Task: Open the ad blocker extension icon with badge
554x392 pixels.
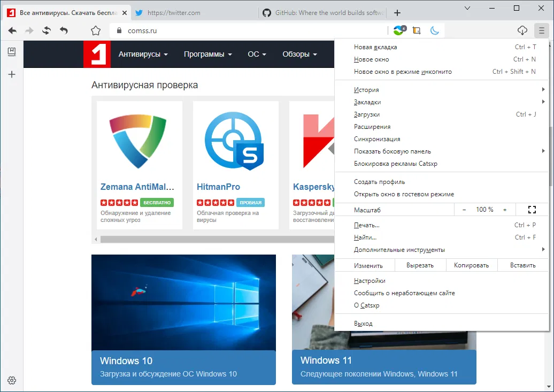Action: 399,30
